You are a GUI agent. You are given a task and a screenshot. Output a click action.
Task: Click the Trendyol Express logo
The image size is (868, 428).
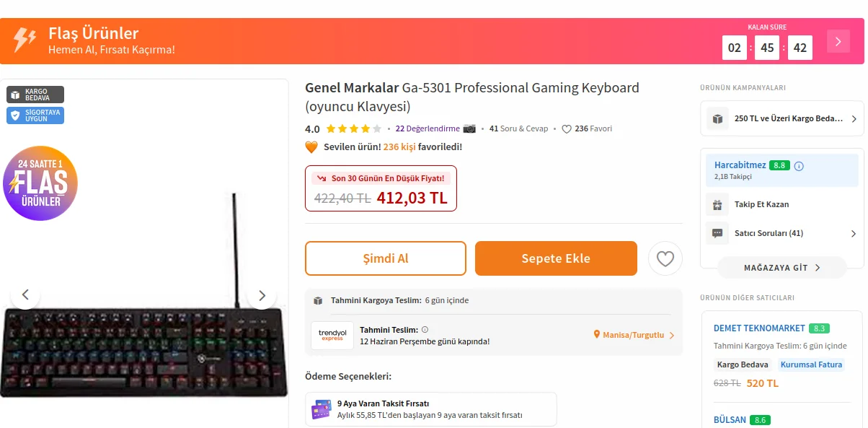point(332,336)
